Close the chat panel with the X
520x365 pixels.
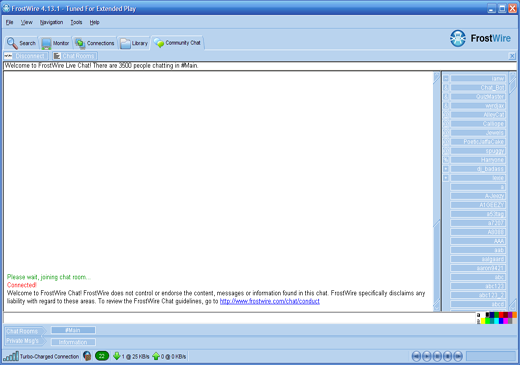(512, 56)
